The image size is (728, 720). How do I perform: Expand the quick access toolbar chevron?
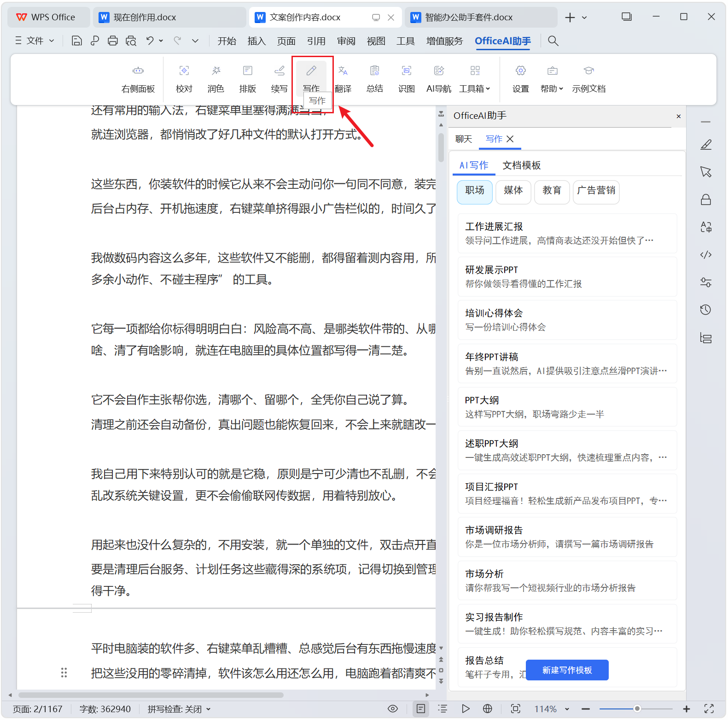coord(195,41)
